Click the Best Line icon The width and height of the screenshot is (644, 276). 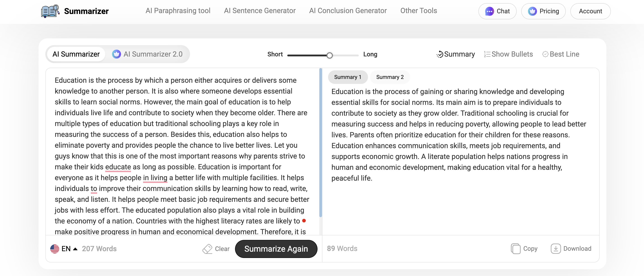click(x=545, y=54)
